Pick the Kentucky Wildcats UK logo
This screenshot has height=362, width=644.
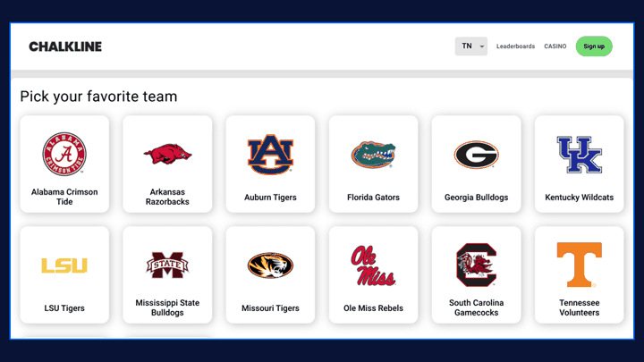pos(579,155)
